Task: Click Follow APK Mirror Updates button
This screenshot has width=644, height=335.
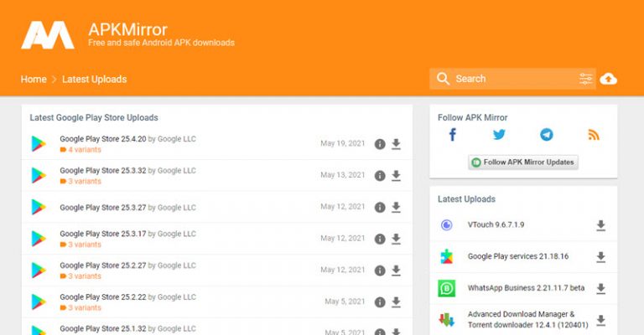Action: point(523,162)
